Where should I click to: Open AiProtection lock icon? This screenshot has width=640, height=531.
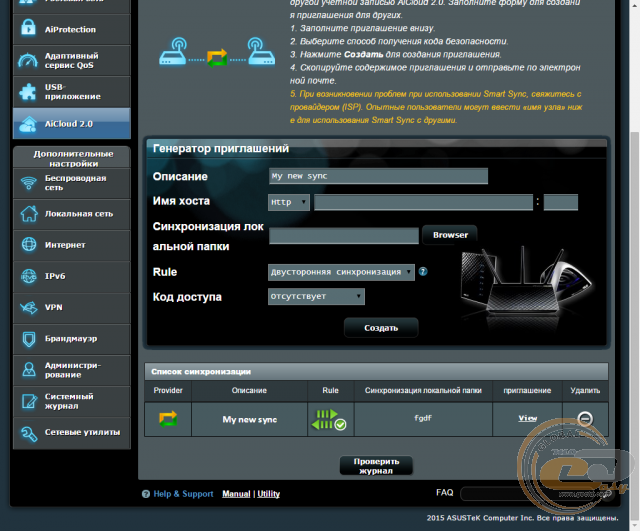coord(28,28)
